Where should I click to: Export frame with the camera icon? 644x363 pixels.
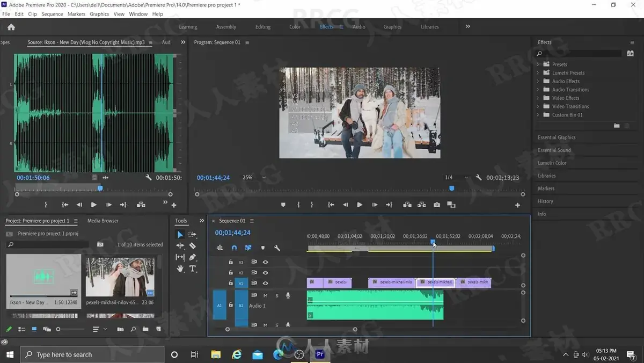click(437, 205)
